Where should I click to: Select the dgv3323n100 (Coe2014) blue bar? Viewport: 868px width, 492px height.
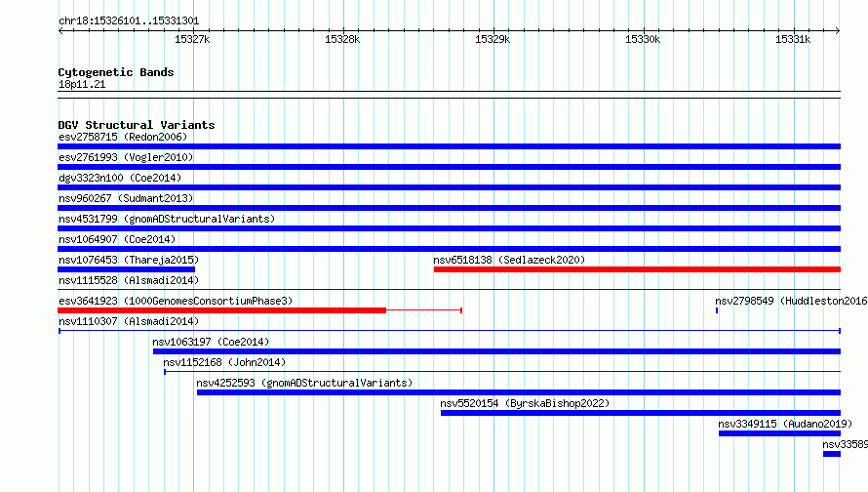click(x=449, y=187)
